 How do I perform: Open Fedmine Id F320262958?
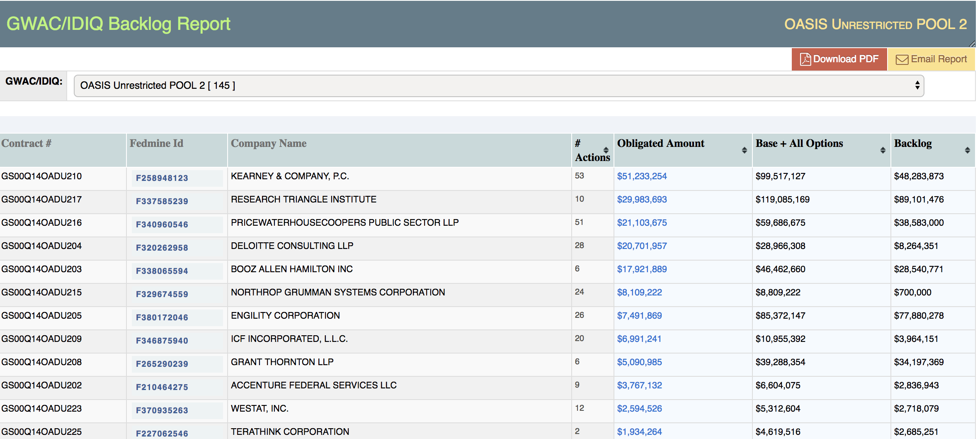(x=162, y=248)
